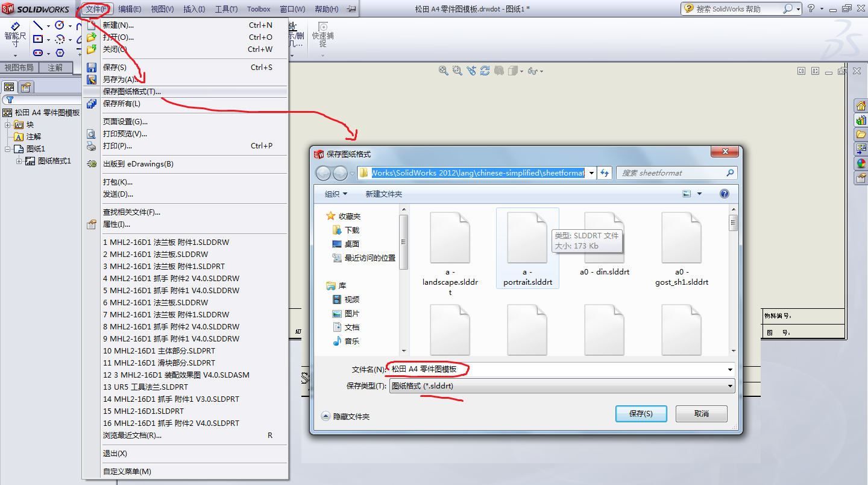Click back navigation button in dialog

coord(324,173)
